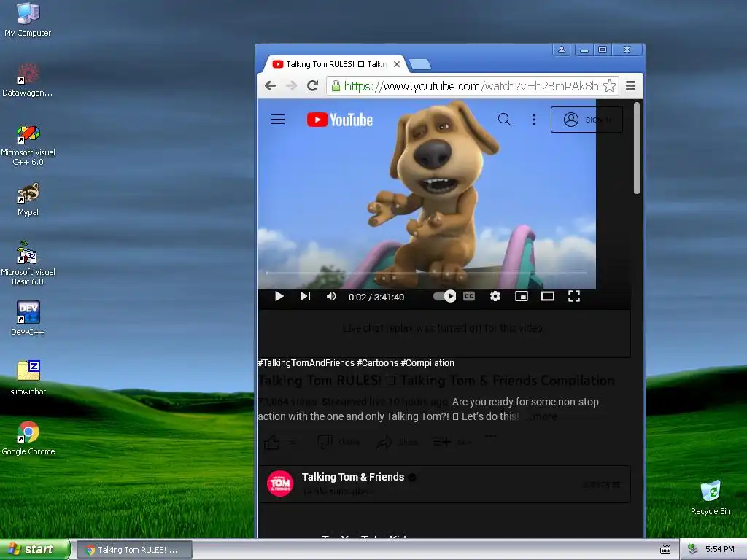Image resolution: width=747 pixels, height=560 pixels.
Task: Save video to playlist
Action: (x=441, y=443)
